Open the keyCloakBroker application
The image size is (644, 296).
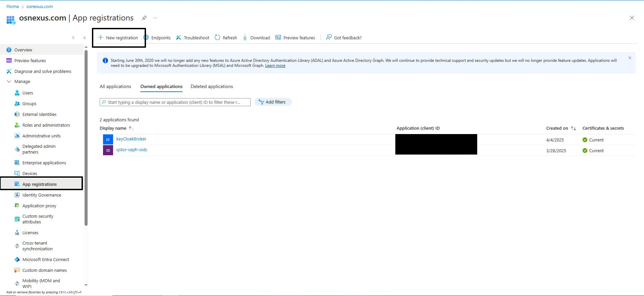[131, 139]
